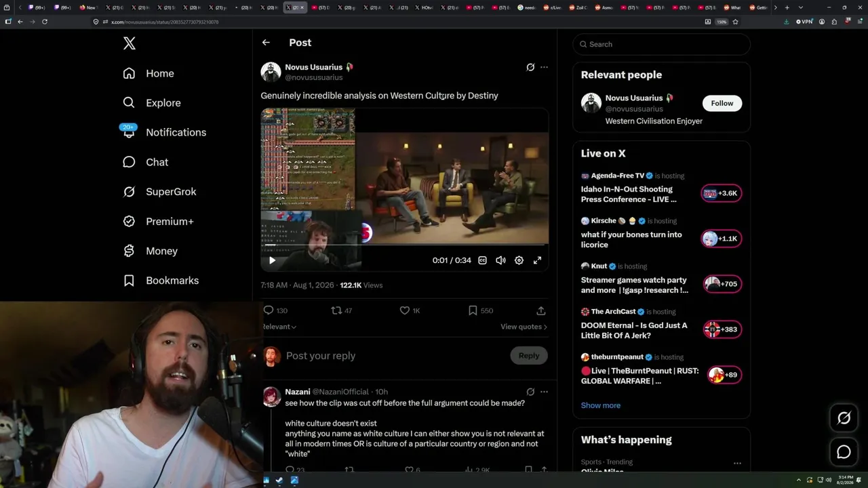Close the active browser tab
The image size is (868, 488).
coord(302,7)
